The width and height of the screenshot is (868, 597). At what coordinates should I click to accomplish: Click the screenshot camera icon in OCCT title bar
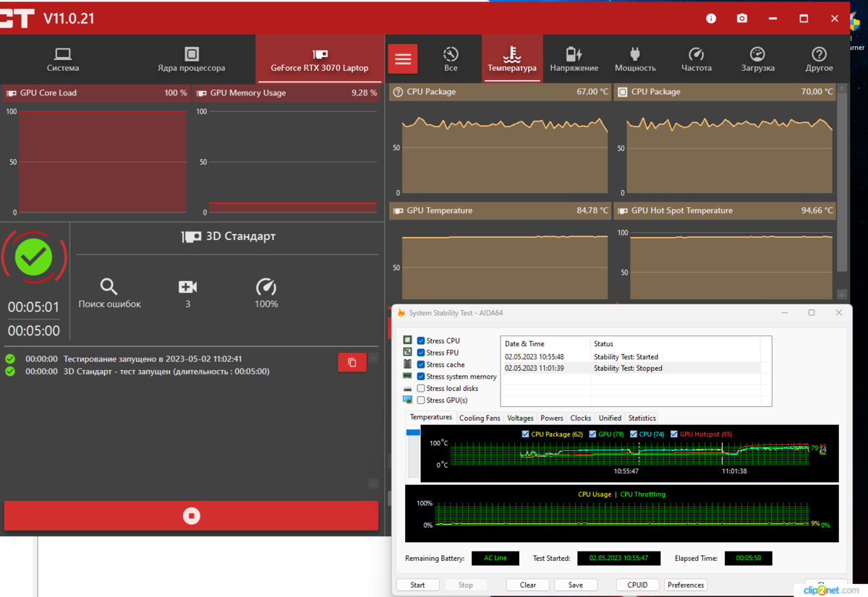point(742,18)
